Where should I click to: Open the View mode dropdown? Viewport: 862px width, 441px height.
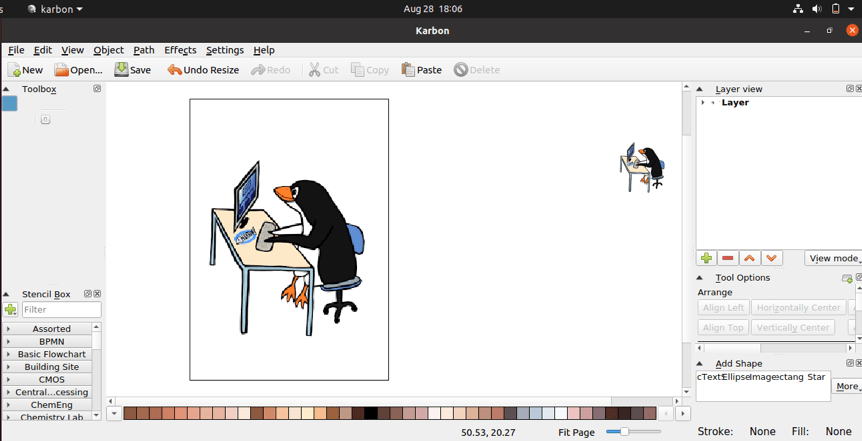[833, 258]
